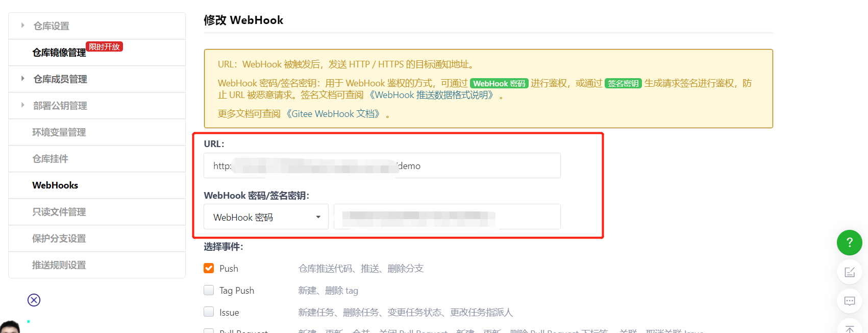
Task: Open the WebHook 密码 type dropdown
Action: (x=266, y=217)
